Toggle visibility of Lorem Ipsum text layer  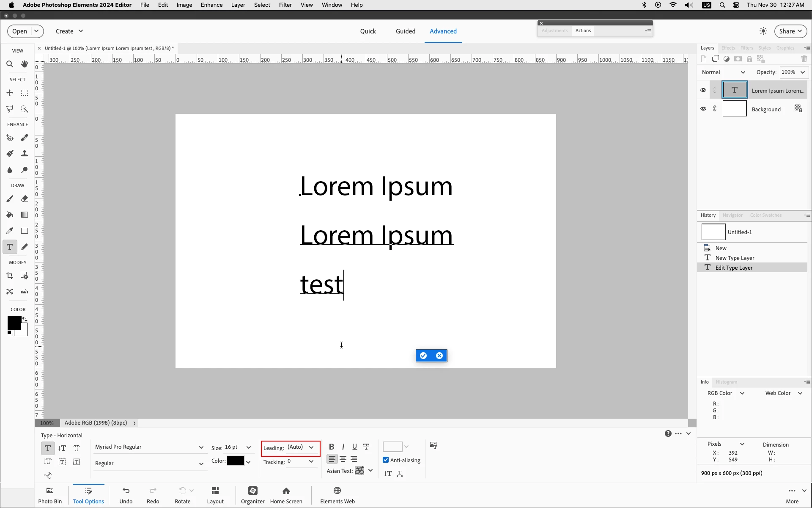click(x=703, y=90)
